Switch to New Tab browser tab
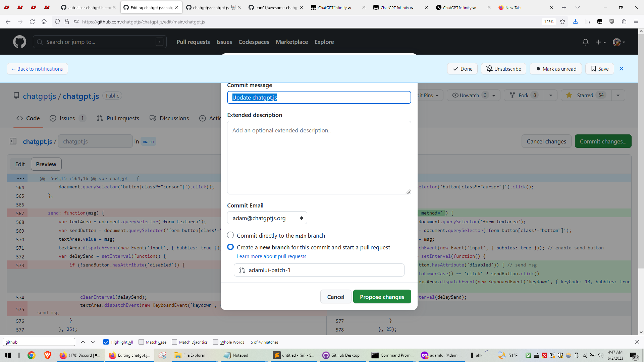This screenshot has height=362, width=644. tap(526, 7)
